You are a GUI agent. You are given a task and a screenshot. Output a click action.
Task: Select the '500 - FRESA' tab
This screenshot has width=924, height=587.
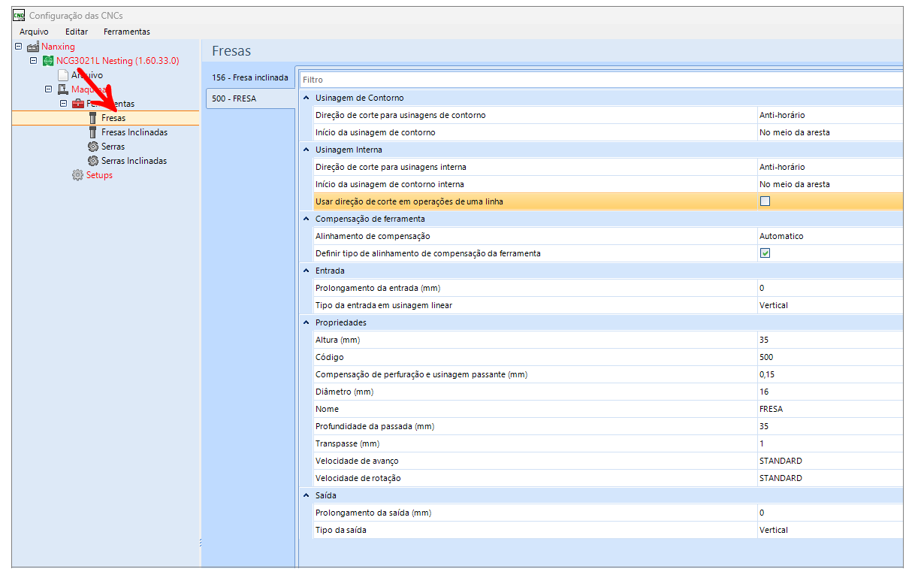(x=250, y=98)
